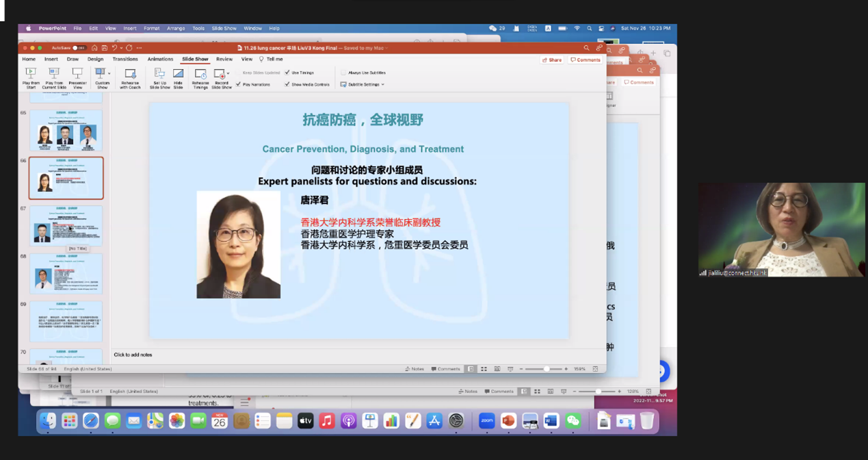Toggle the AutoSave switch
The image size is (868, 460).
pyautogui.click(x=79, y=48)
